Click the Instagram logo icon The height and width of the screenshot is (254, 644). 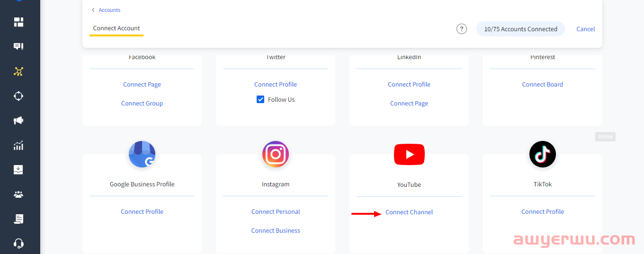[276, 154]
